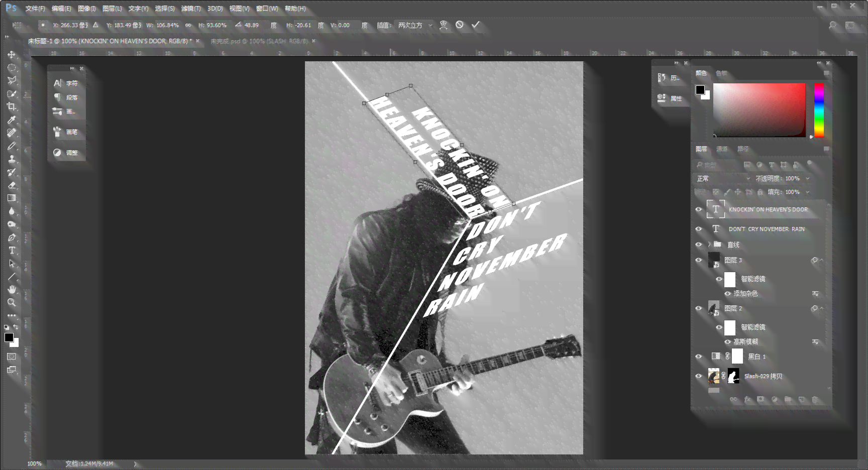Select the History Brush tool
The width and height of the screenshot is (868, 470).
pos(12,172)
